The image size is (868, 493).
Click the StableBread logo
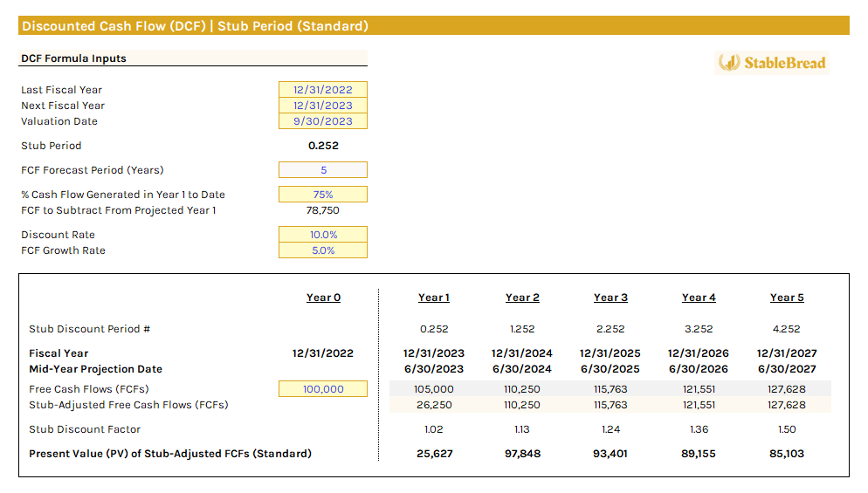772,63
